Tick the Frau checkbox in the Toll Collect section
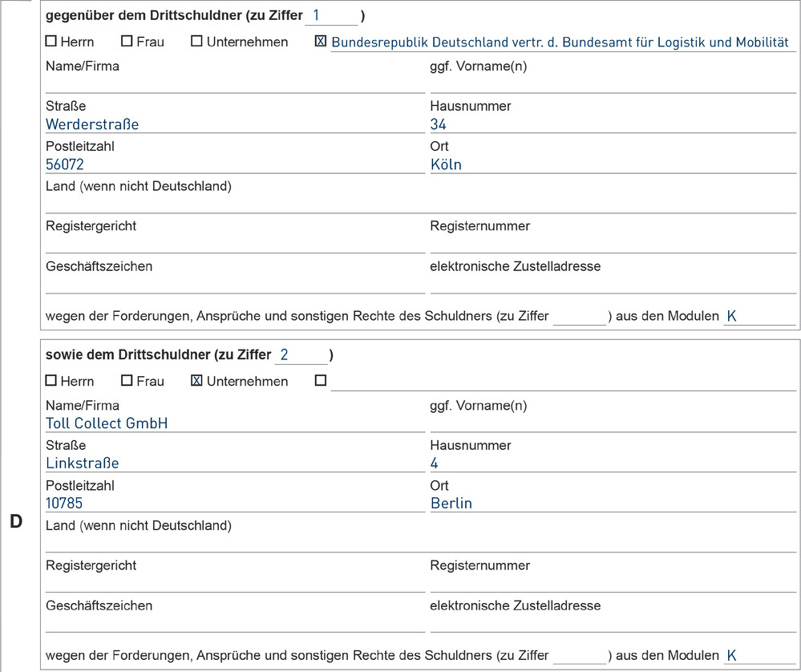 click(x=127, y=381)
